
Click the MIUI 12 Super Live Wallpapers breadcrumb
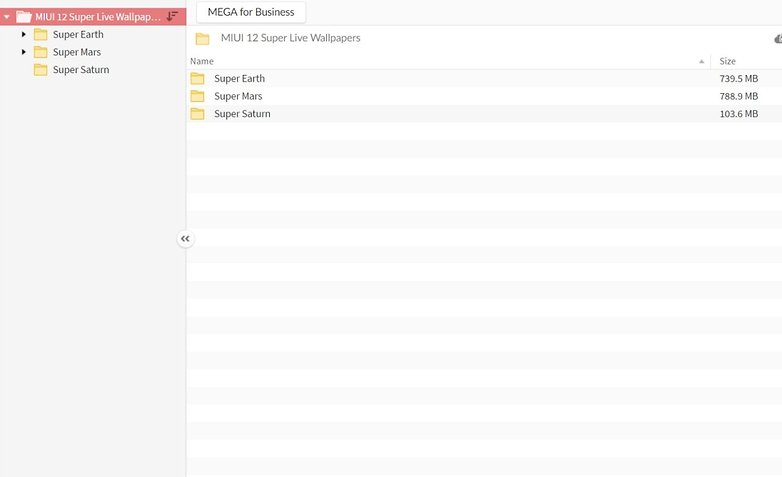click(x=290, y=38)
